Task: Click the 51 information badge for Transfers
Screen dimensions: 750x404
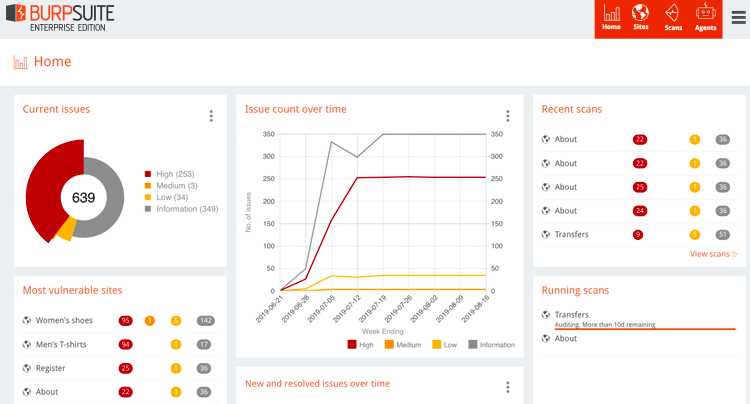Action: click(722, 235)
